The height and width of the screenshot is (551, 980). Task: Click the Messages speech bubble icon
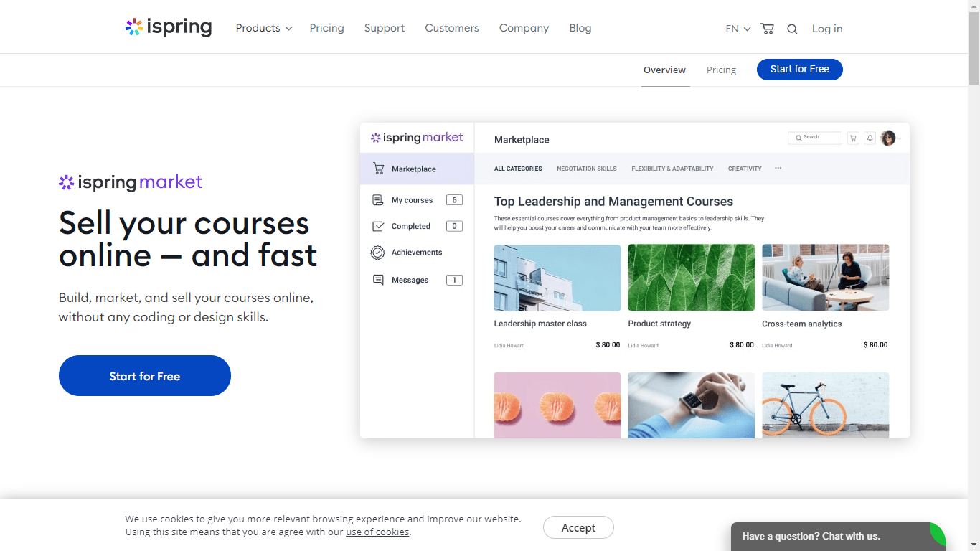(378, 280)
